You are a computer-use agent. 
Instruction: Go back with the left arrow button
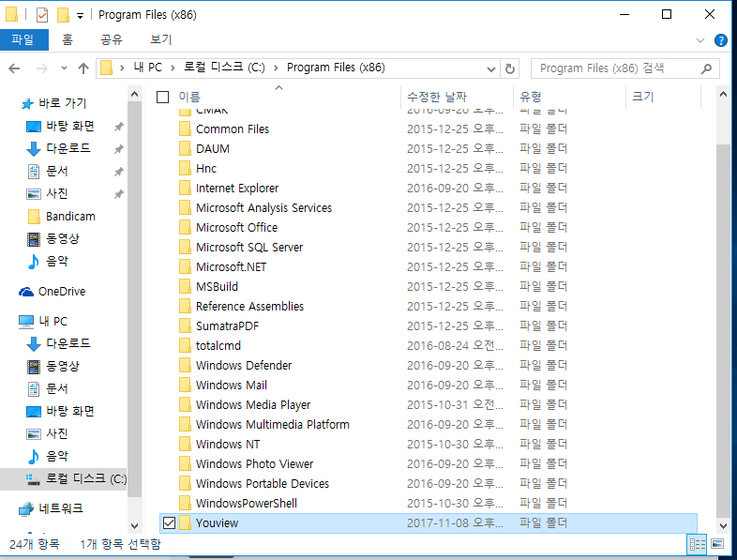15,68
